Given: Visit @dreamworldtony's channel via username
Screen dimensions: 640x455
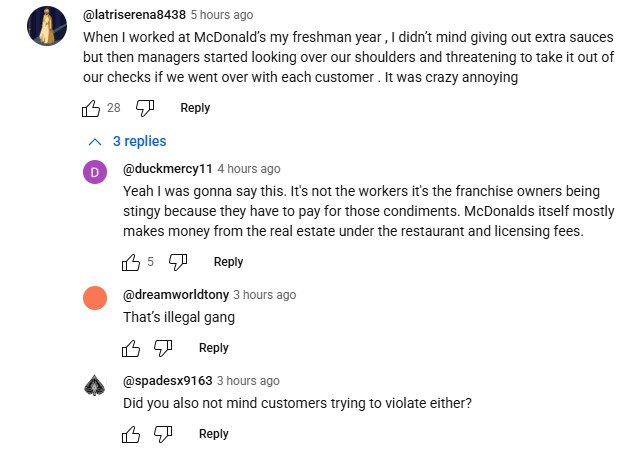Looking at the screenshot, I should click(x=175, y=295).
